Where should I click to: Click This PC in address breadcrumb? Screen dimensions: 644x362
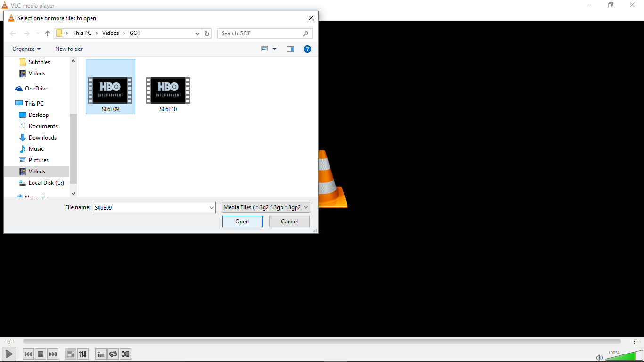coord(82,33)
